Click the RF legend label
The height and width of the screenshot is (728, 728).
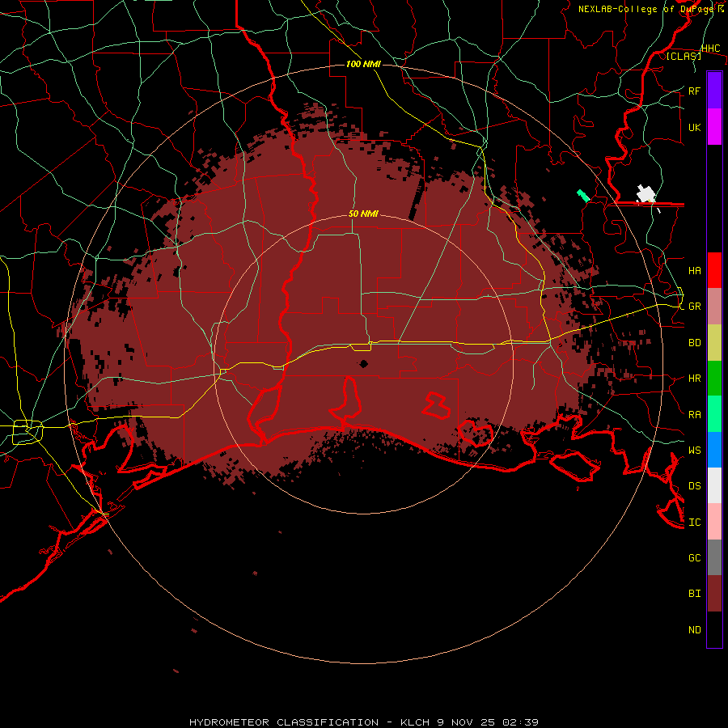click(x=694, y=91)
